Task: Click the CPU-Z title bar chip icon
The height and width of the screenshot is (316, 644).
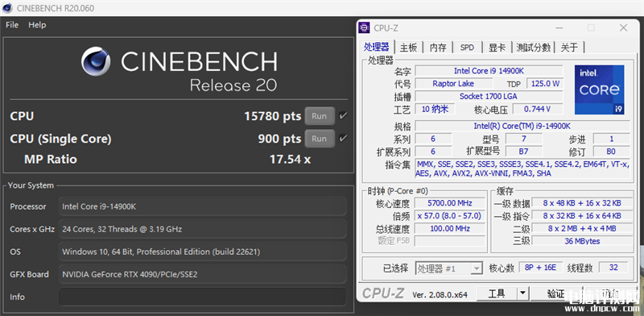Action: click(x=364, y=27)
